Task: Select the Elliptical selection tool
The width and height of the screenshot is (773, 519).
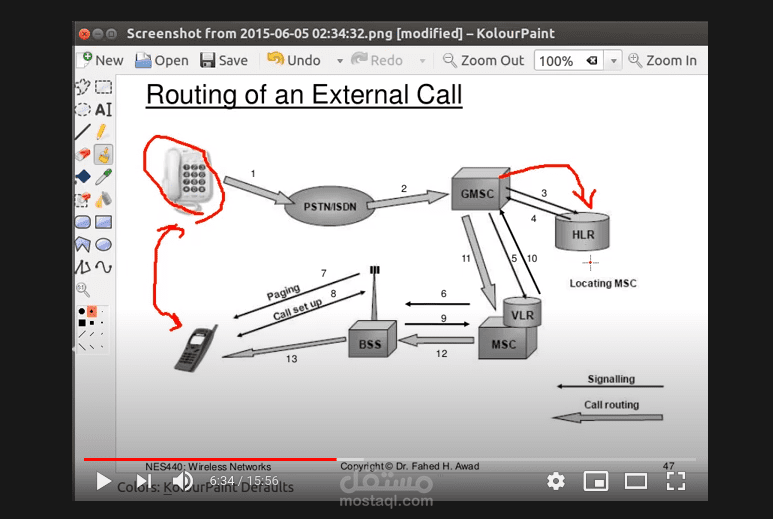Action: click(x=83, y=109)
